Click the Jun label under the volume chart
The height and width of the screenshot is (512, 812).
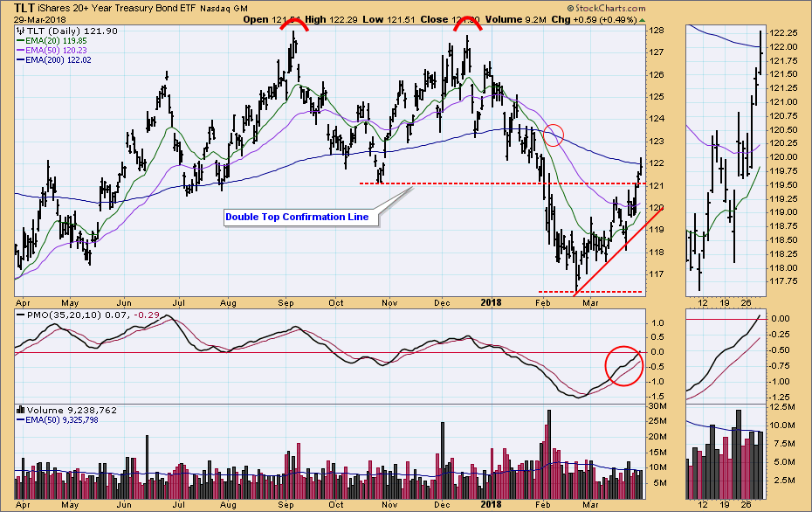[x=124, y=505]
